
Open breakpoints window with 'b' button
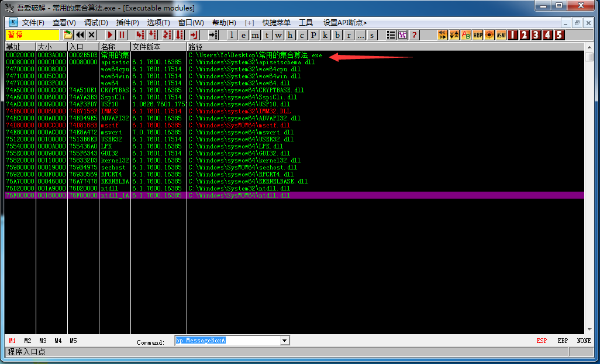[x=337, y=35]
